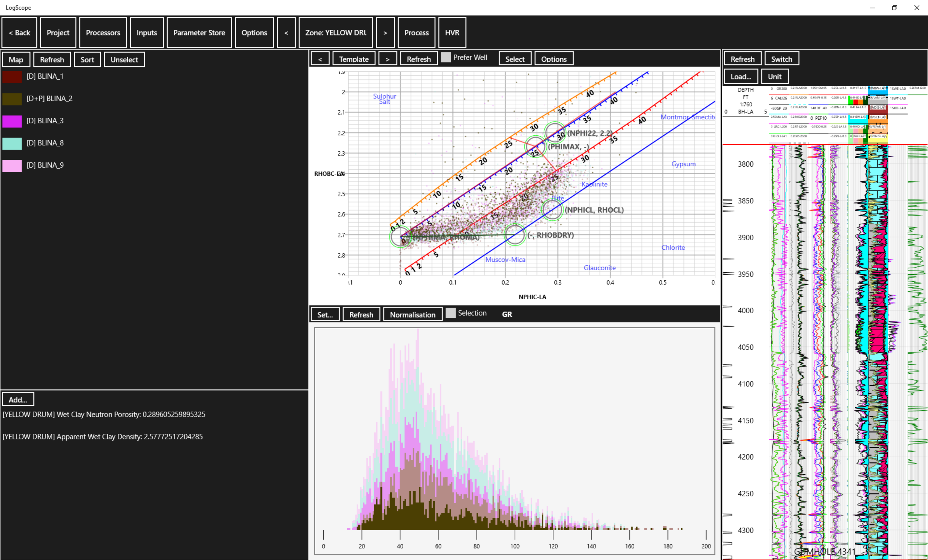Click the red color swatch for BLINA_1
Screen dimensions: 928x560
pos(12,76)
